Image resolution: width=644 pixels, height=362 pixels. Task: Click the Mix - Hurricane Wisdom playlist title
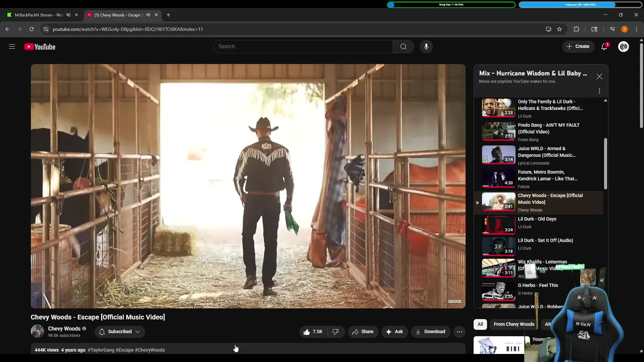click(x=533, y=73)
